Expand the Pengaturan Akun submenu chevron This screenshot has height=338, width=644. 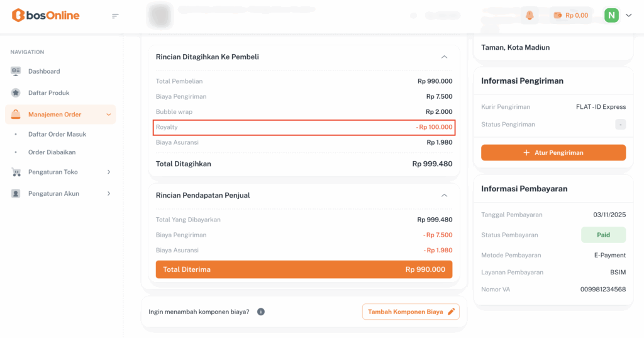click(109, 193)
